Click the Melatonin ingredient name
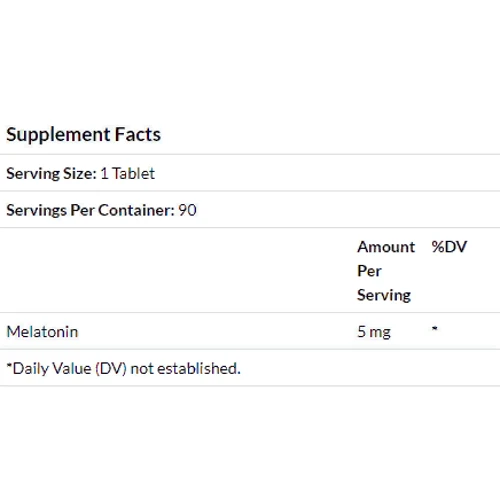Image resolution: width=500 pixels, height=500 pixels. [42, 332]
